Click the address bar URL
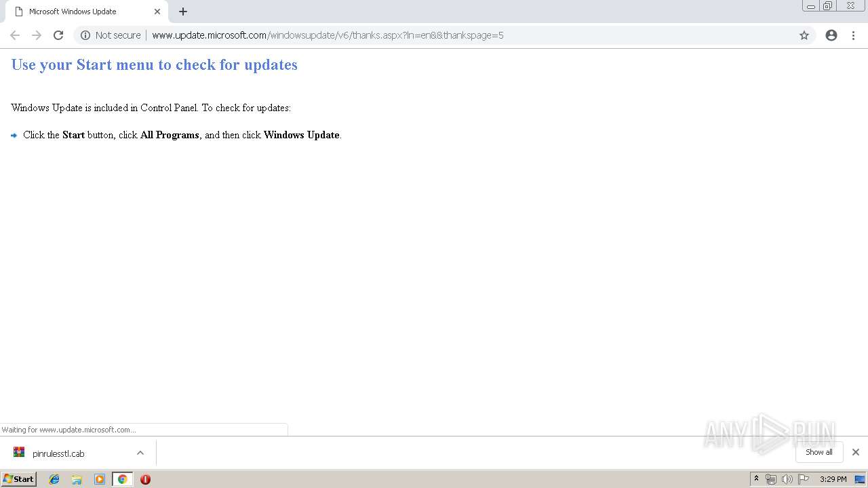868x488 pixels. coord(328,35)
